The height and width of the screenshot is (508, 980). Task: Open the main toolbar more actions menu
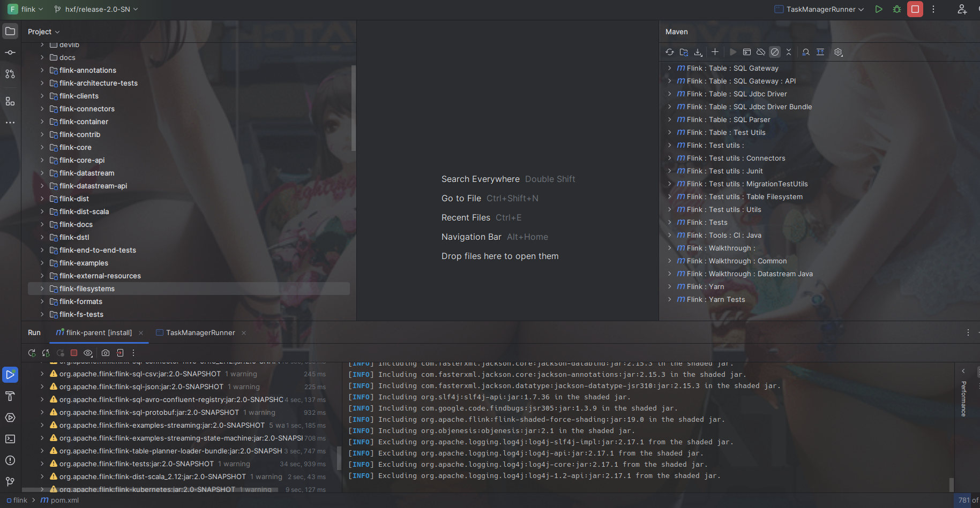point(933,9)
